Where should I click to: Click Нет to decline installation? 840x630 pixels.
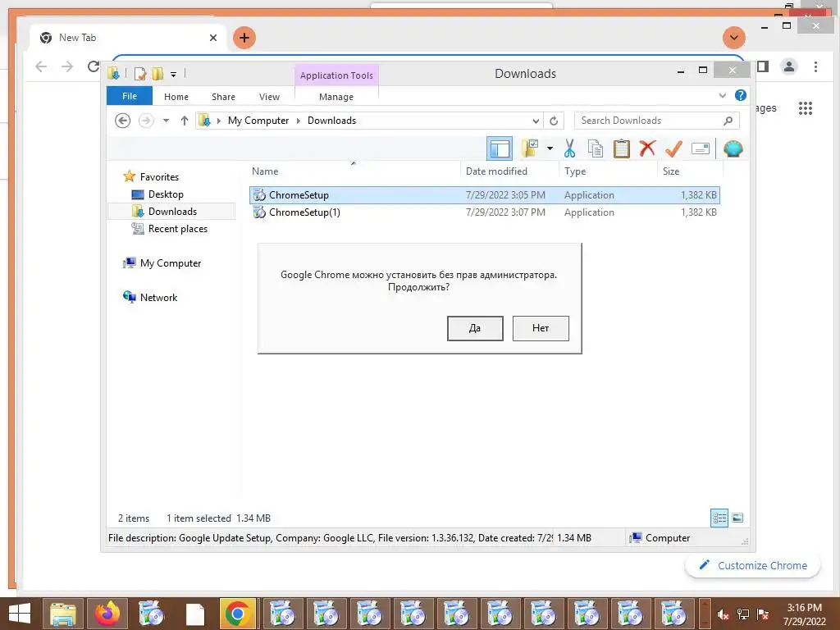point(541,328)
